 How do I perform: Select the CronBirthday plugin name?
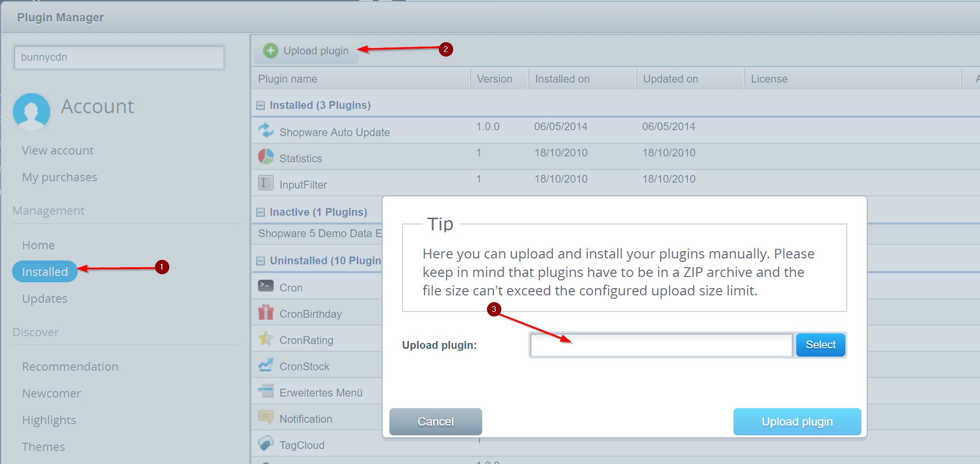point(311,314)
